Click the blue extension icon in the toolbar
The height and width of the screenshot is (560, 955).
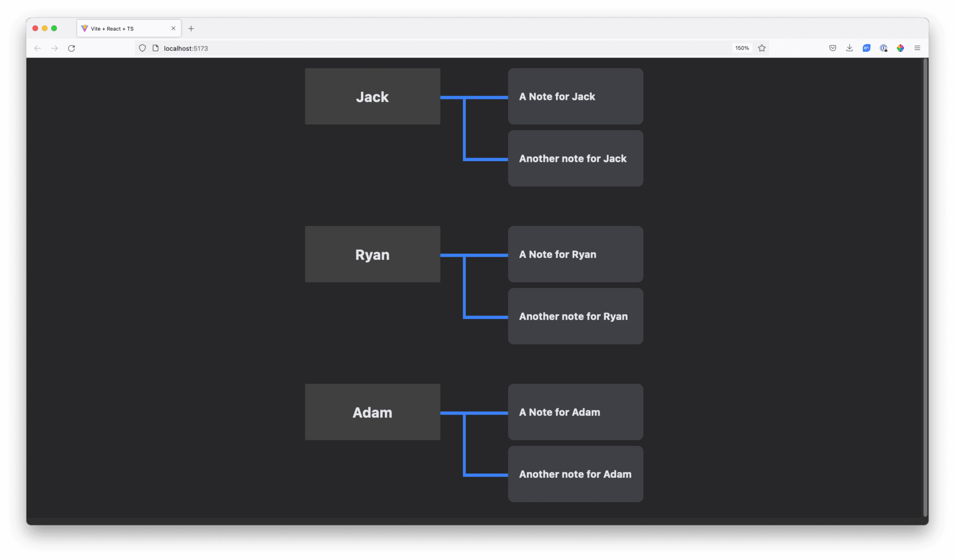pos(866,48)
